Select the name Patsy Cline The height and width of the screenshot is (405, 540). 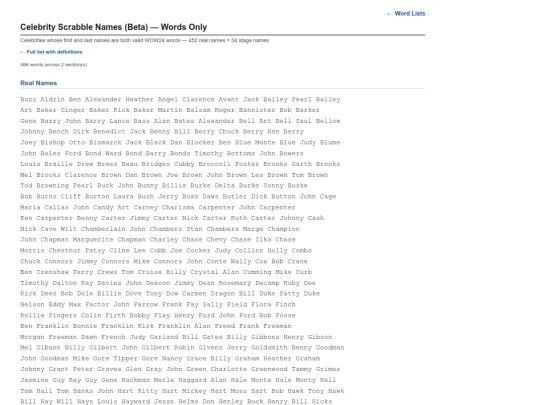coord(107,250)
